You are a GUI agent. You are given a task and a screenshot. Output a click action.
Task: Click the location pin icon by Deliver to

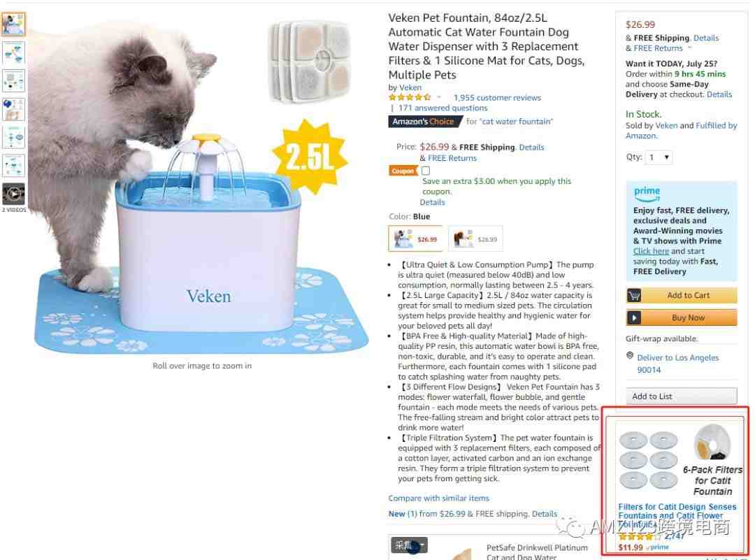click(x=630, y=355)
